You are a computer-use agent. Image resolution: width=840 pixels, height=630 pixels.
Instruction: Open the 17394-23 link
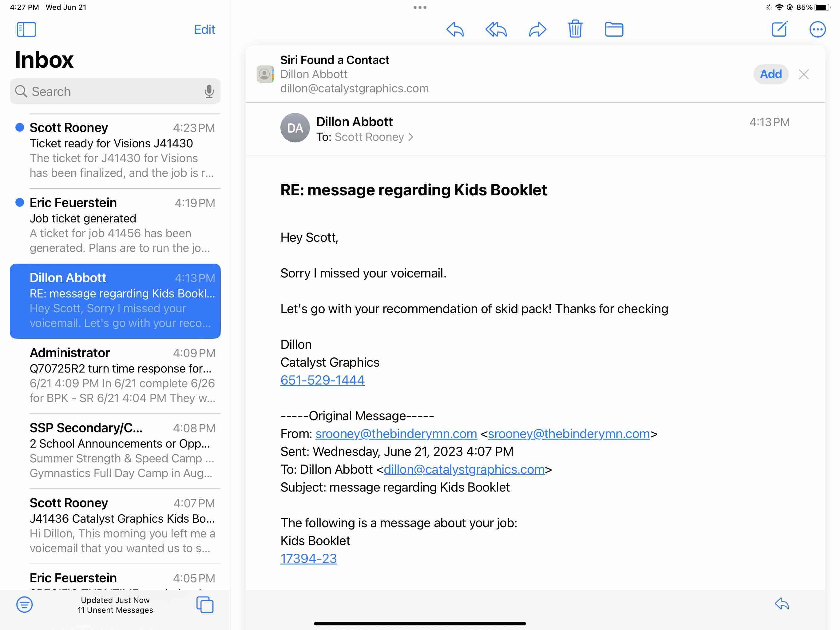[x=308, y=558]
